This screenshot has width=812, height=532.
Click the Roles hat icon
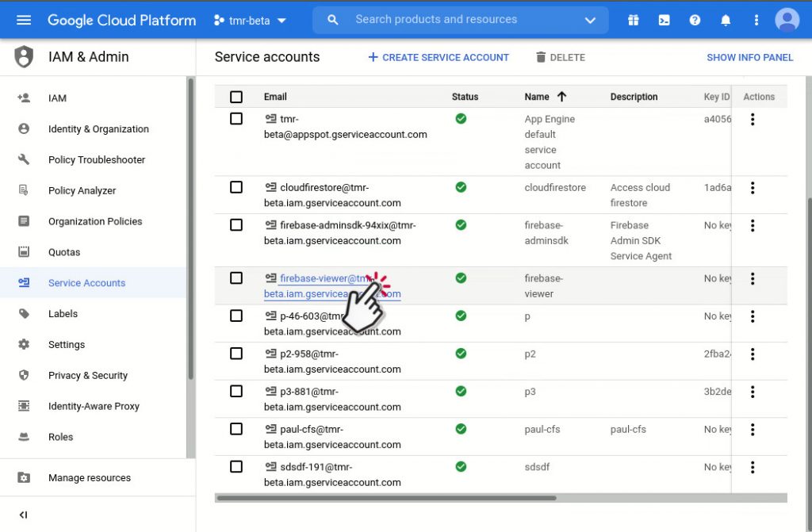pos(24,437)
